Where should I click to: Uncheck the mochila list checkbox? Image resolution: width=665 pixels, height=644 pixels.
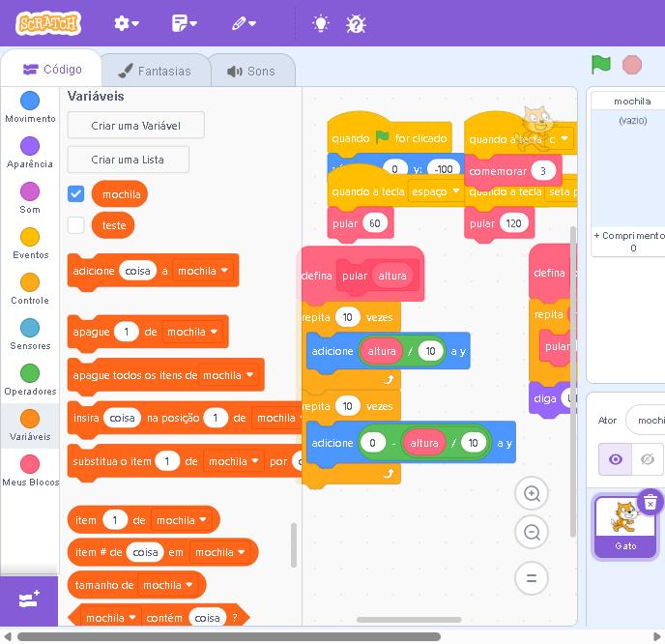[76, 194]
